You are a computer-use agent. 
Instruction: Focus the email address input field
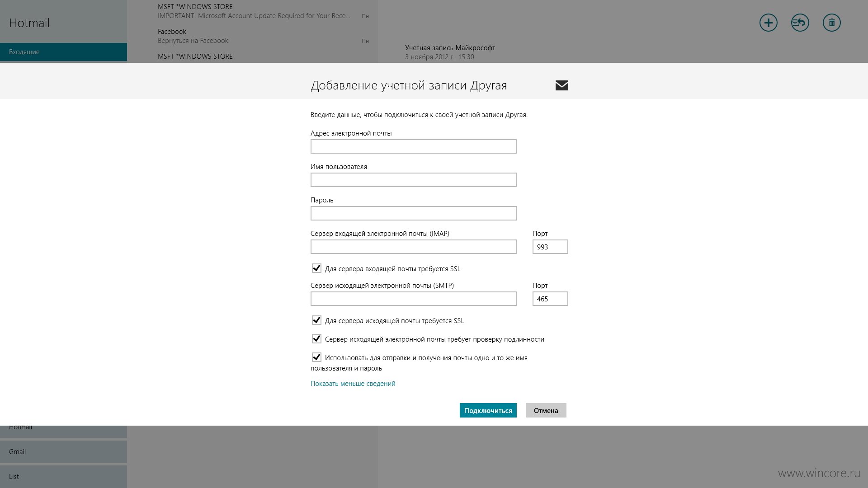(x=413, y=146)
